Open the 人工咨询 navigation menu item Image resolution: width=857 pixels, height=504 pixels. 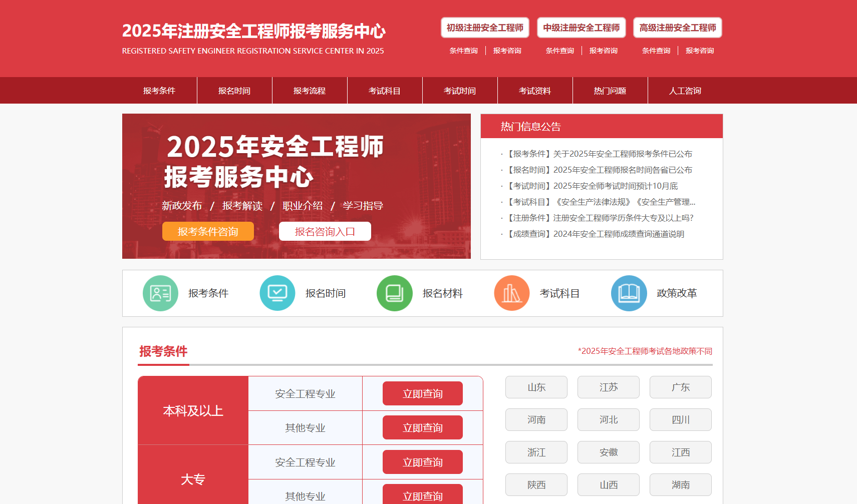pyautogui.click(x=685, y=91)
